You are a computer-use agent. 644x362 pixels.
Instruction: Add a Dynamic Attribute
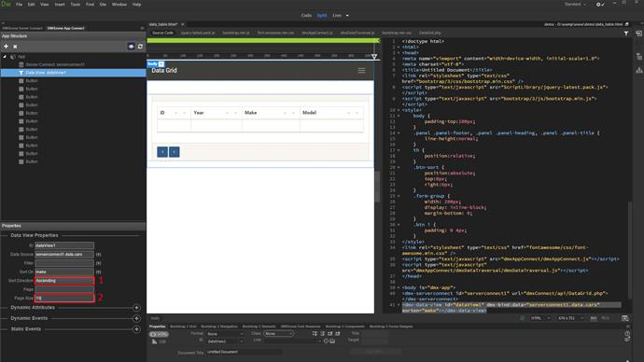tap(136, 308)
